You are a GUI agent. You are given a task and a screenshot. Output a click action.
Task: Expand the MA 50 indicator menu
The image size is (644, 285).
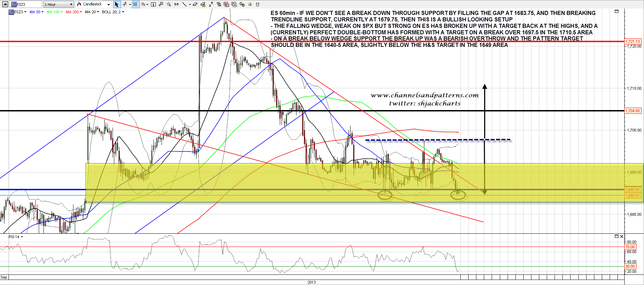(36, 12)
